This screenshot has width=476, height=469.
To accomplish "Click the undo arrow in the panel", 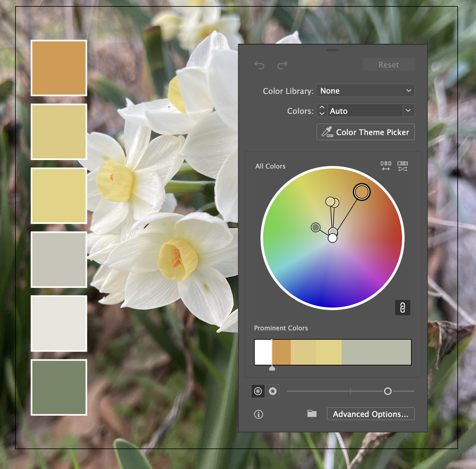I will [259, 65].
